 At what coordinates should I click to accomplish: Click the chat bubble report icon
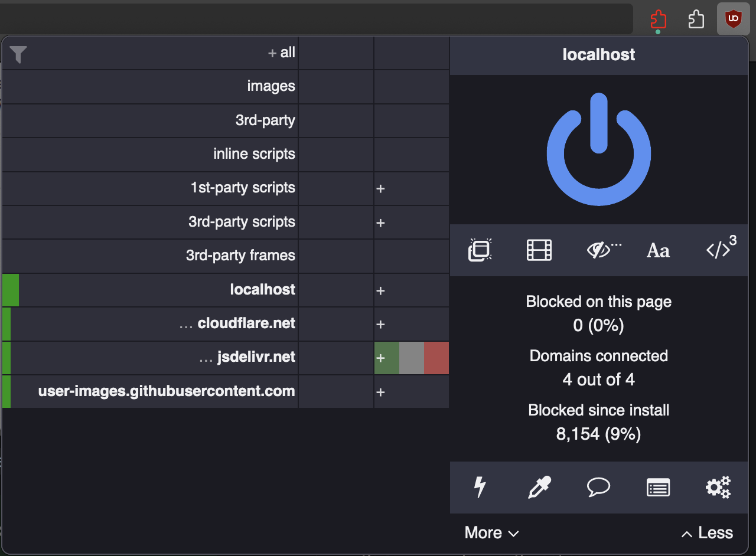pos(598,488)
